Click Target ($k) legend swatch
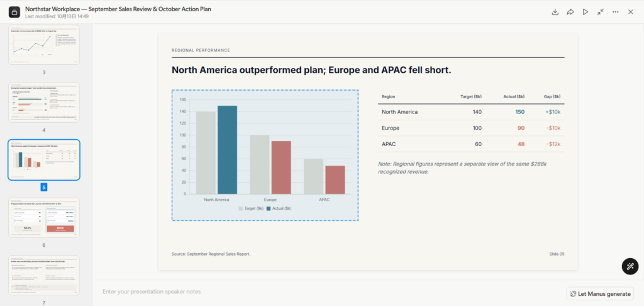The image size is (644, 306). (x=241, y=208)
